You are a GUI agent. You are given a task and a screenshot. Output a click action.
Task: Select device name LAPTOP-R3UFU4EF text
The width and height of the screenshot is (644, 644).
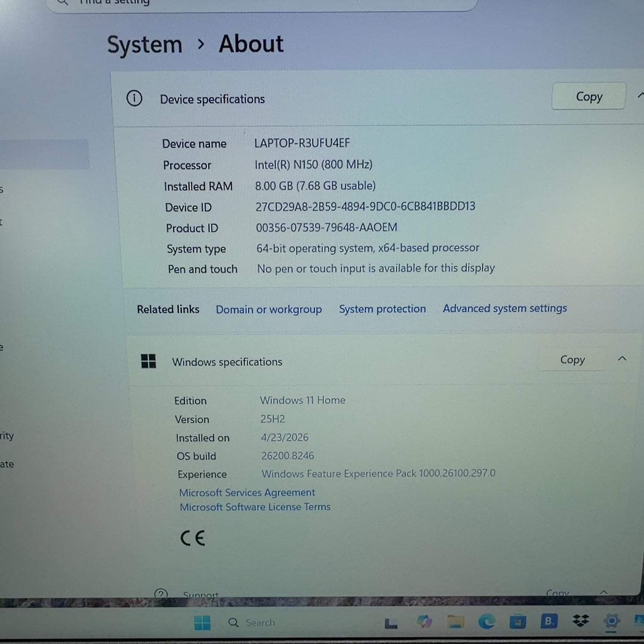(x=302, y=143)
